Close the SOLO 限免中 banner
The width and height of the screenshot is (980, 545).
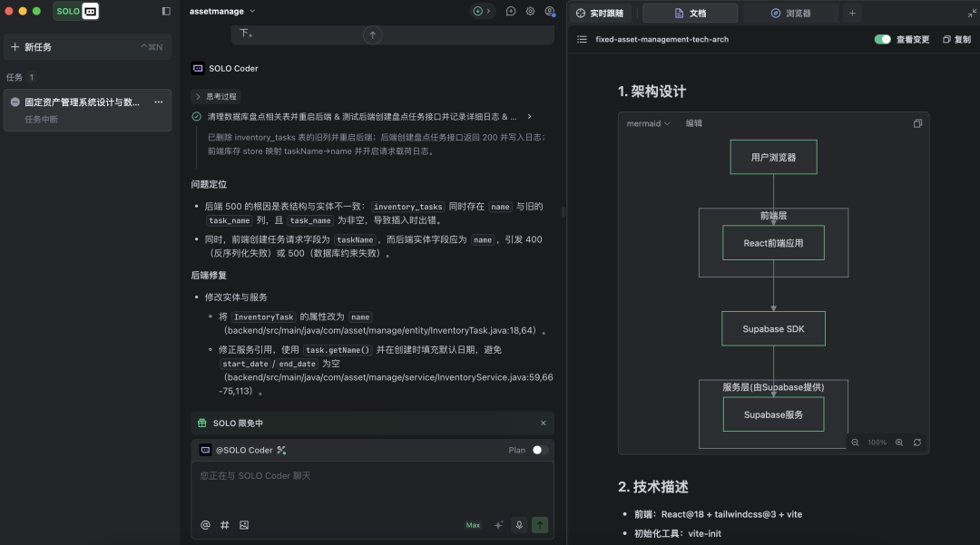[x=544, y=423]
